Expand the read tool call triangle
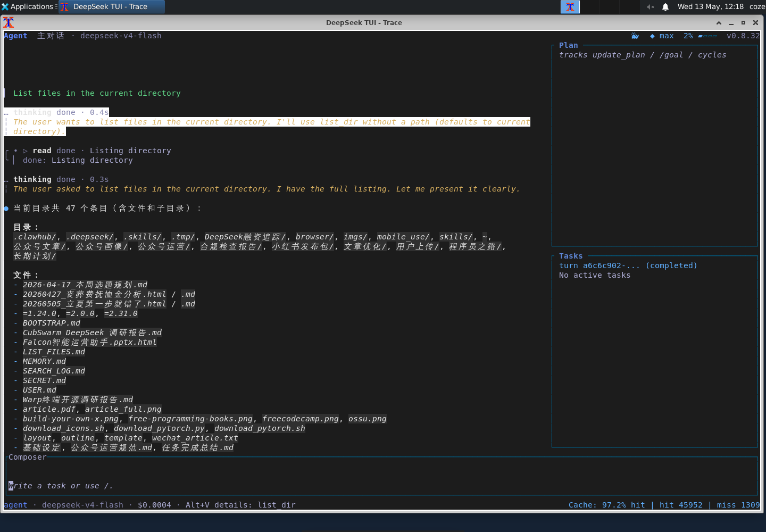The image size is (766, 532). click(25, 151)
